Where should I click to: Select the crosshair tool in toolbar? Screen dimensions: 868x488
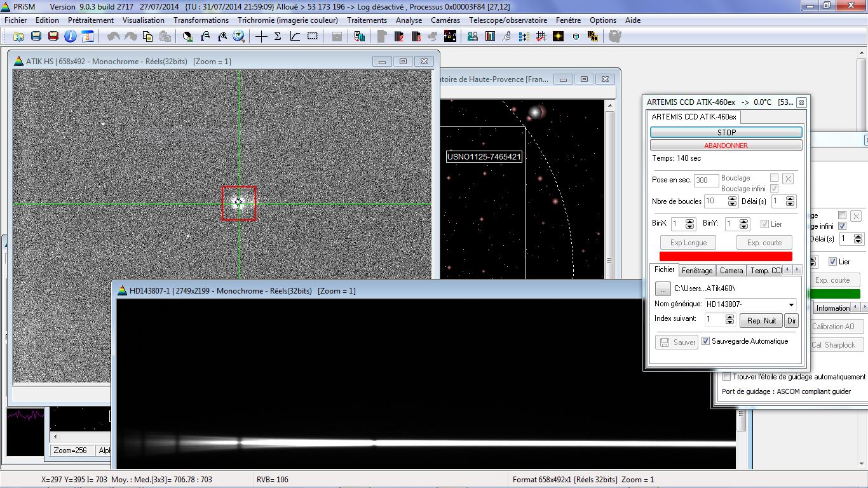tap(261, 36)
